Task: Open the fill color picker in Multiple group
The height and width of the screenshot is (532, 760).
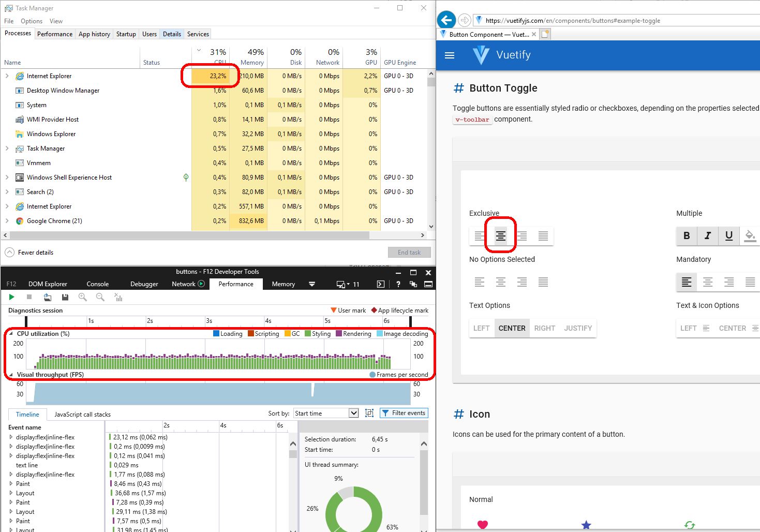Action: (750, 236)
